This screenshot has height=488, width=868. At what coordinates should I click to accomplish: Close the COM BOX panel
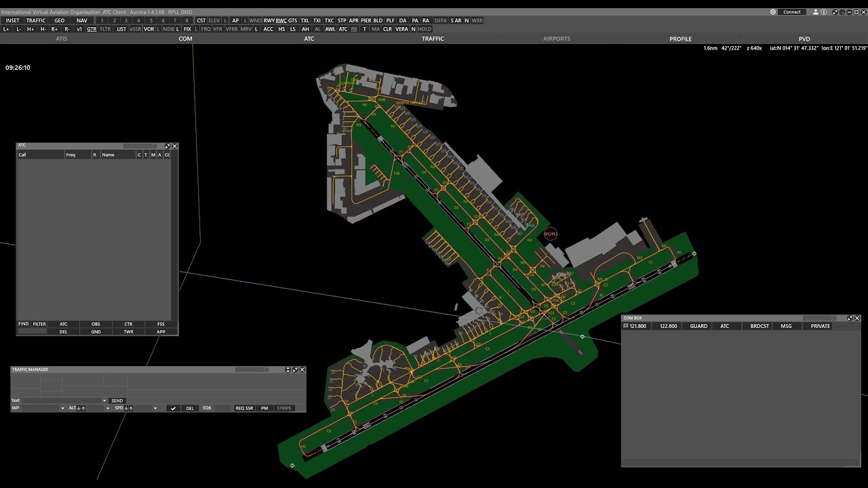(857, 318)
